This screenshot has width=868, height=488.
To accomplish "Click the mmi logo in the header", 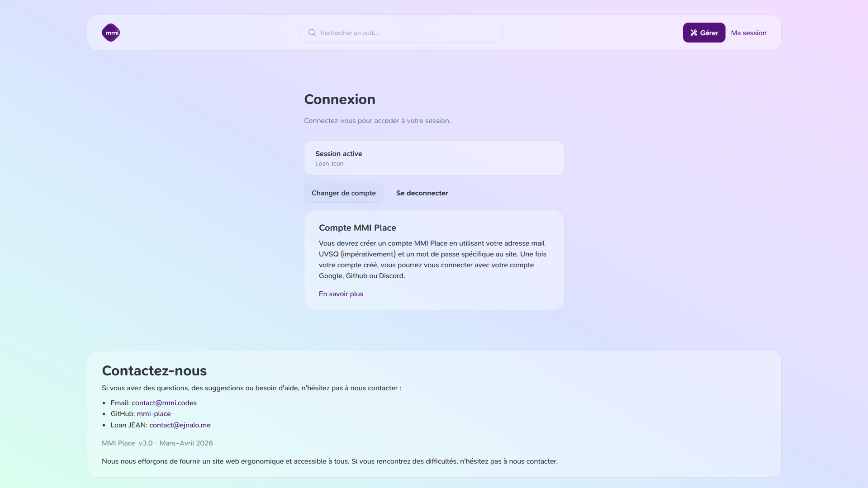I will [111, 33].
